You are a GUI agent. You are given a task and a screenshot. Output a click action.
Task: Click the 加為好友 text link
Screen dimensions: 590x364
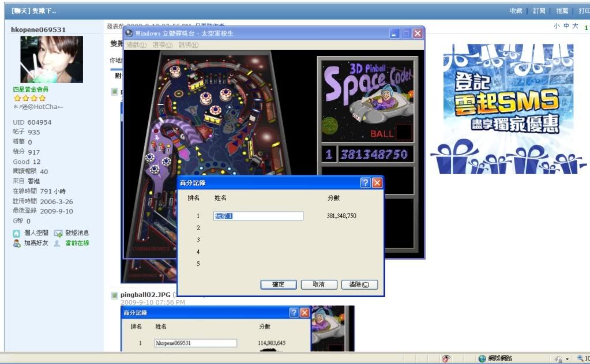[36, 243]
